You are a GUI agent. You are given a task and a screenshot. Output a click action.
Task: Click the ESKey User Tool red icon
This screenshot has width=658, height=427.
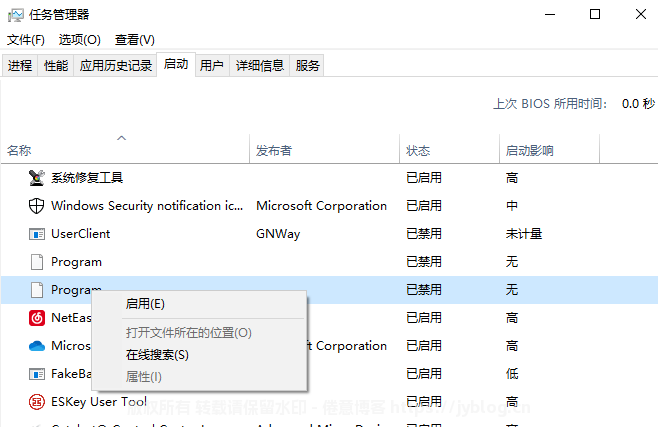coord(37,401)
